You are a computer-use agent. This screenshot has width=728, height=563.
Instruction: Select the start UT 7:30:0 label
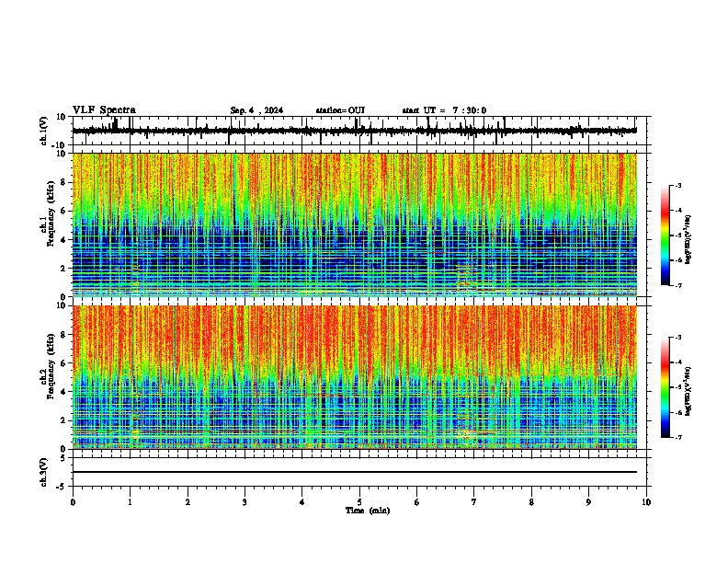tap(444, 110)
